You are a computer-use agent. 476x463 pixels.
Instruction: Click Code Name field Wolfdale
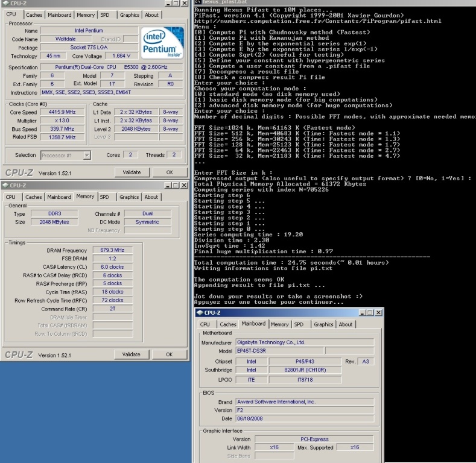pyautogui.click(x=66, y=39)
